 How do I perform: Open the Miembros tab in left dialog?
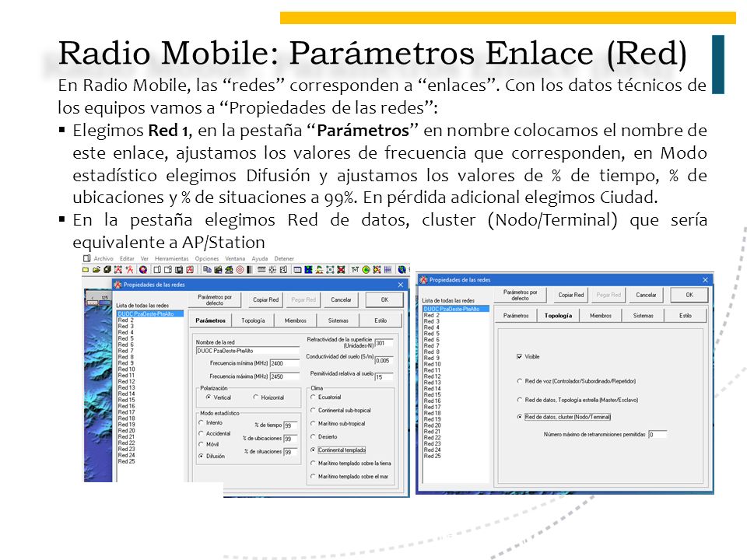pyautogui.click(x=296, y=320)
